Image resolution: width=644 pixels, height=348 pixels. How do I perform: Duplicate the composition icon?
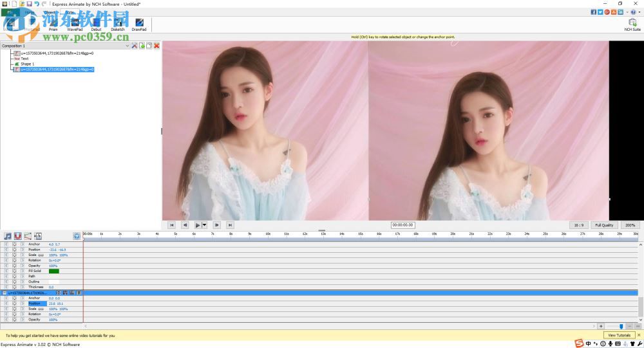[x=149, y=46]
